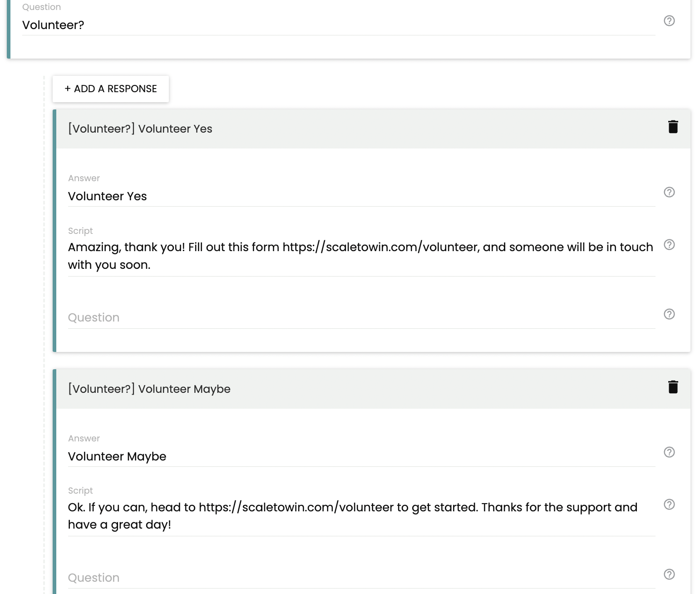This screenshot has width=700, height=594.
Task: Focus empty Question field under Volunteer Yes
Action: click(x=361, y=317)
